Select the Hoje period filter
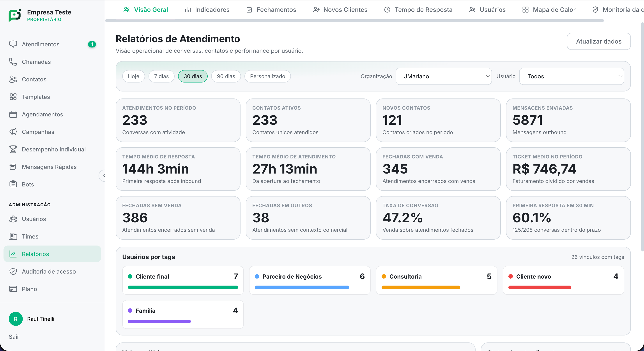Viewport: 644px width, 351px height. 133,76
